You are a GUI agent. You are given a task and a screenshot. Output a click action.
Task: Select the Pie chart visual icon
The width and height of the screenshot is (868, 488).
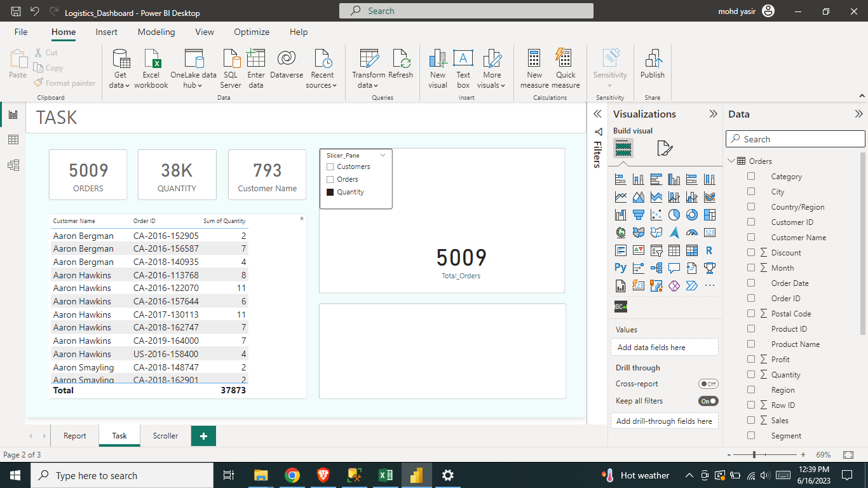[674, 215]
